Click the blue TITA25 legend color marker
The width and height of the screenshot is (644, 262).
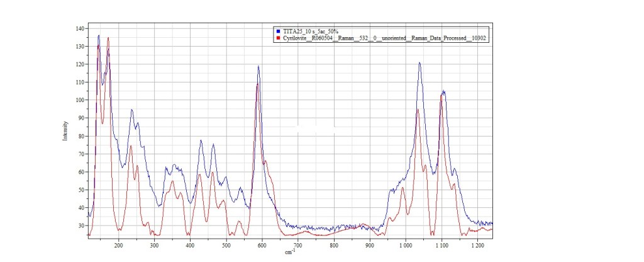coord(277,31)
